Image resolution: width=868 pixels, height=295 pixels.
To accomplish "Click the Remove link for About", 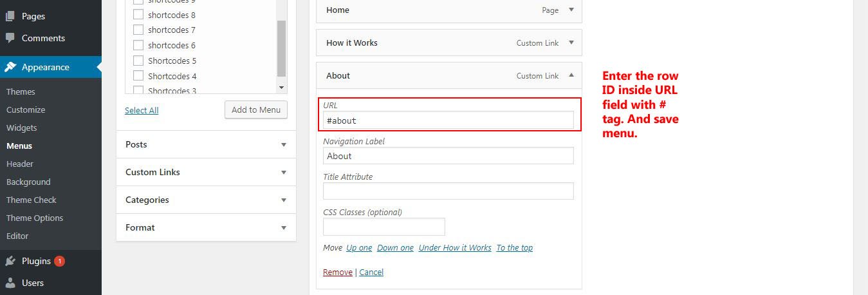I will (337, 272).
